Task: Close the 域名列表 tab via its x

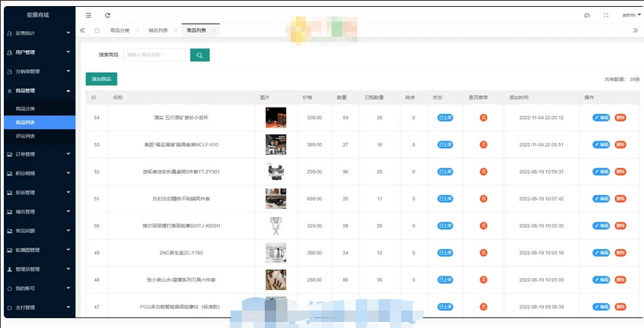Action: [175, 31]
